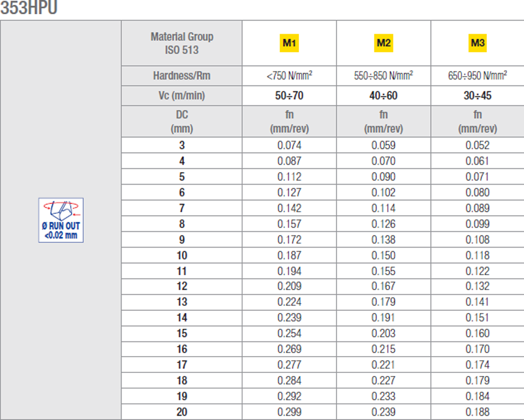Select the Hardness/Rm row label
524x420 pixels.
[182, 76]
